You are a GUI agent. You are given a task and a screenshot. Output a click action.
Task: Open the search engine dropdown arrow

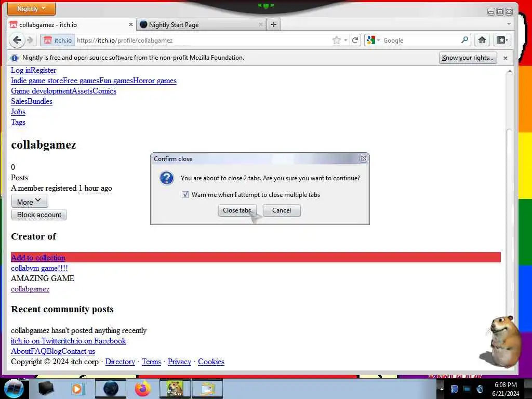(378, 41)
